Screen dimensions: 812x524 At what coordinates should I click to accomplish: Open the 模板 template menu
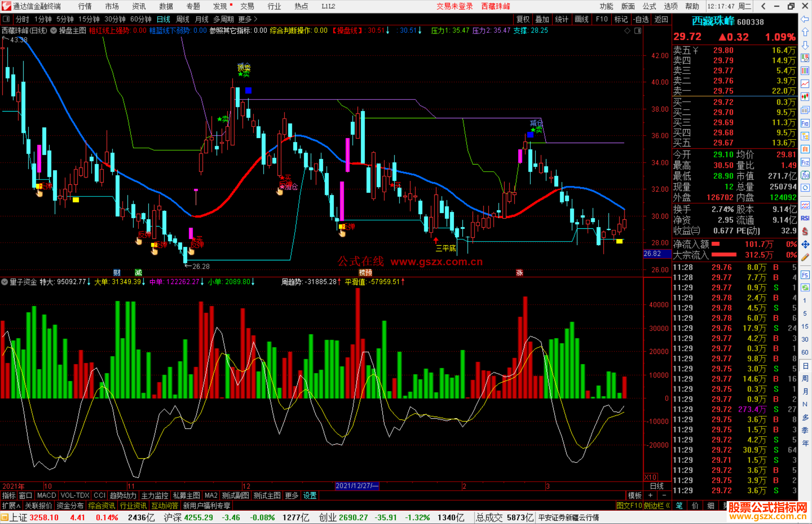click(x=635, y=495)
